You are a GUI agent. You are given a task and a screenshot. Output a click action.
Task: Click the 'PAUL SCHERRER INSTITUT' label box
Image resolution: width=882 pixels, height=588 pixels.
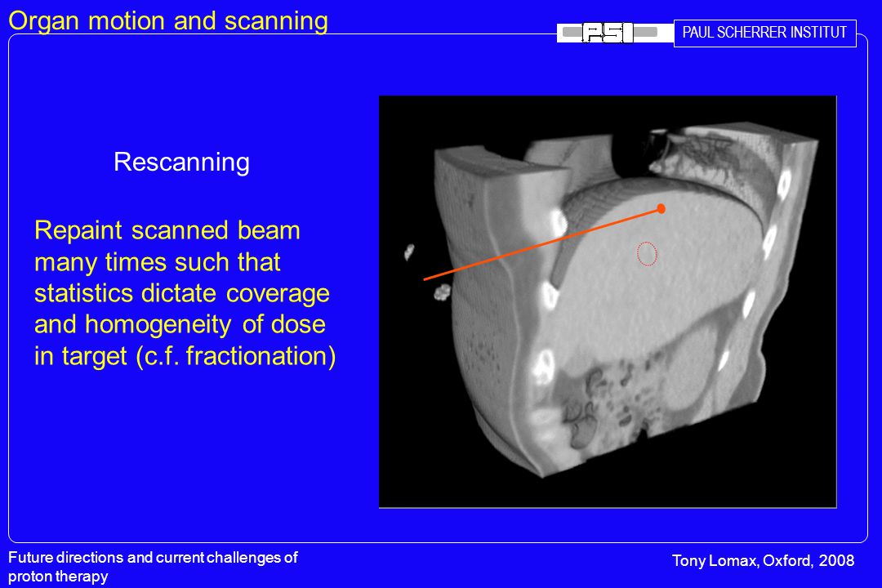[765, 33]
